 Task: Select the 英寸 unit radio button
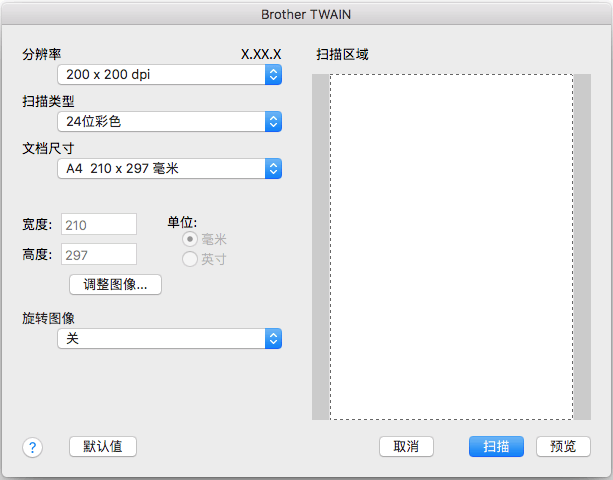(x=189, y=259)
